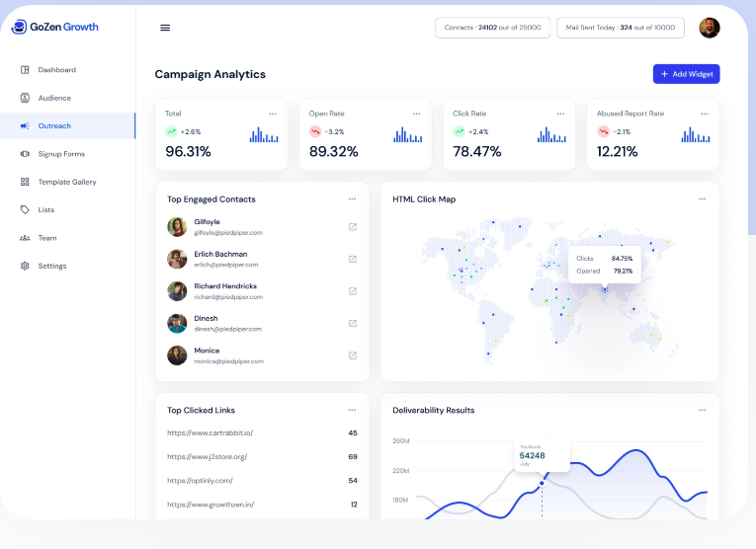The image size is (756, 549).
Task: Open the cartrabbit.io link
Action: pos(210,432)
